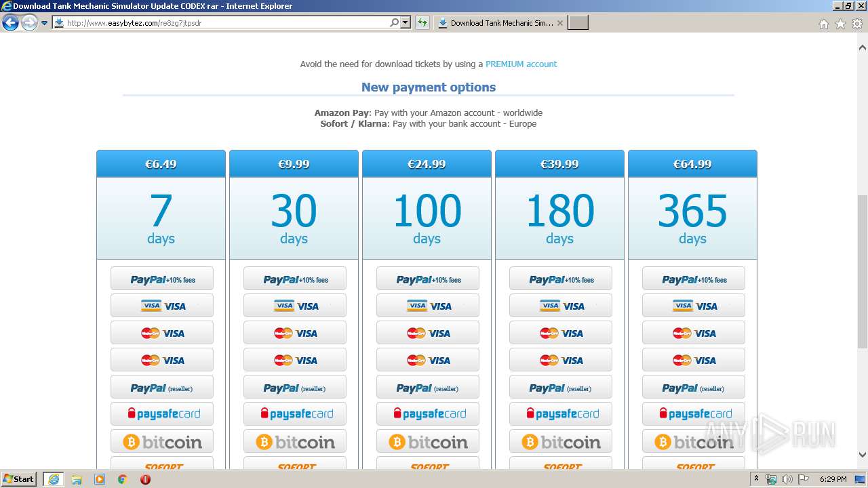The height and width of the screenshot is (488, 868).
Task: Choose PayPal +10% fees for 365 days
Action: tap(694, 279)
